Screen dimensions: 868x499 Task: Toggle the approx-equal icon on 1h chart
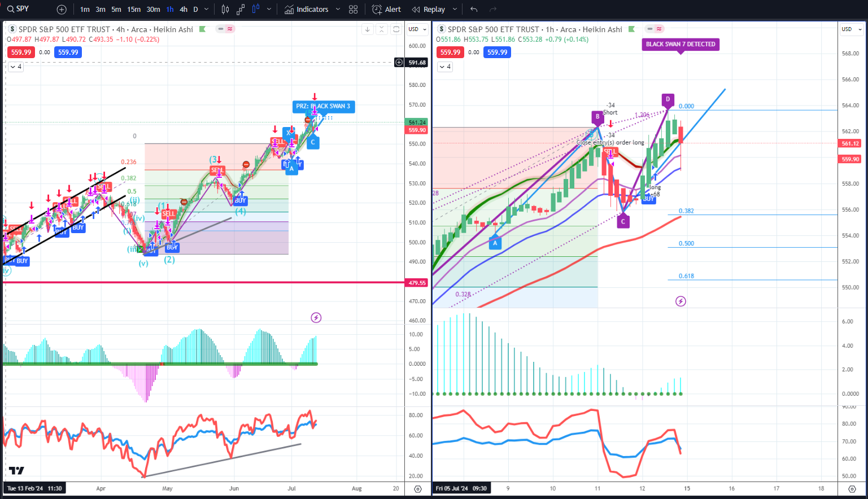click(659, 29)
